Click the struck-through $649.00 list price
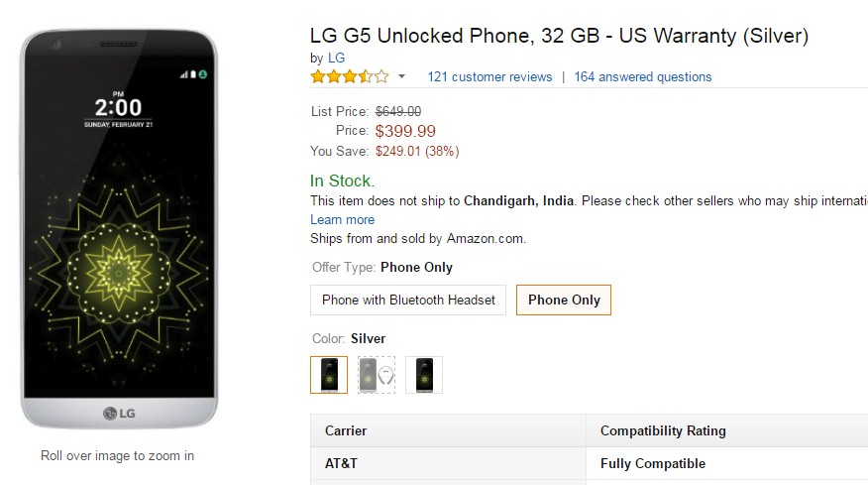This screenshot has width=868, height=485. click(x=398, y=111)
